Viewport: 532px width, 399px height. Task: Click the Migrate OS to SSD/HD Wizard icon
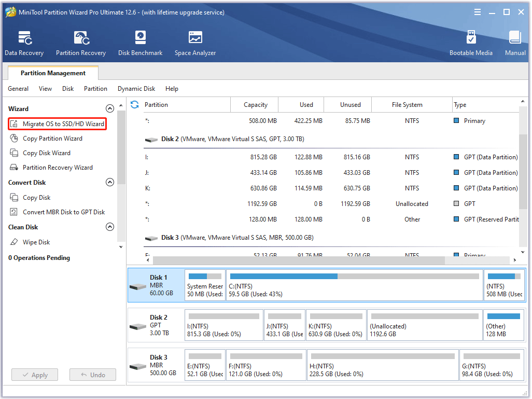click(x=14, y=124)
